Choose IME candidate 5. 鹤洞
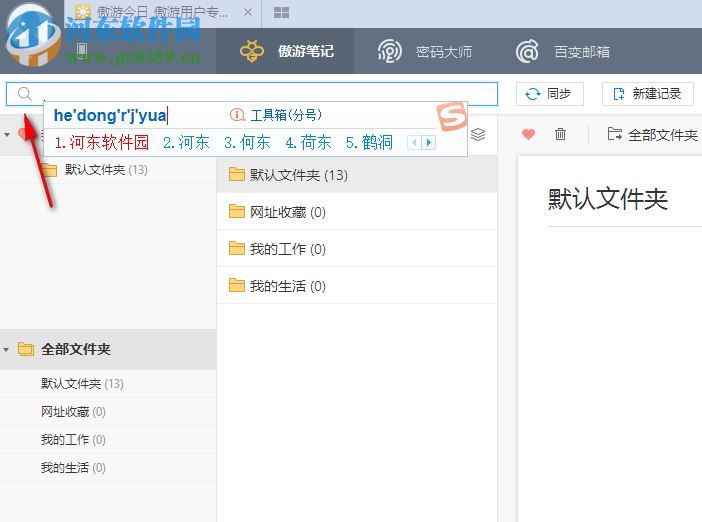 (369, 142)
